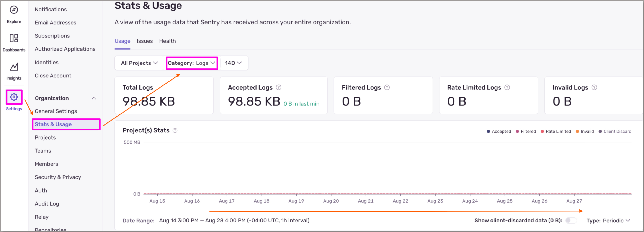Click help icon next to Invalid Logs

tap(594, 87)
